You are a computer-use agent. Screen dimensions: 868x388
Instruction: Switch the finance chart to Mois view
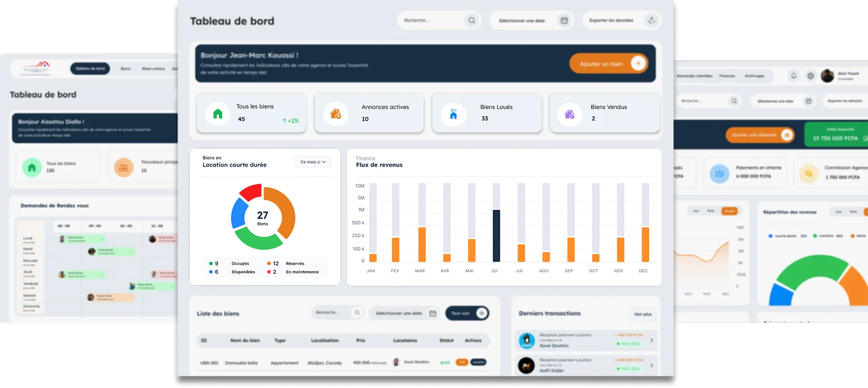(711, 211)
